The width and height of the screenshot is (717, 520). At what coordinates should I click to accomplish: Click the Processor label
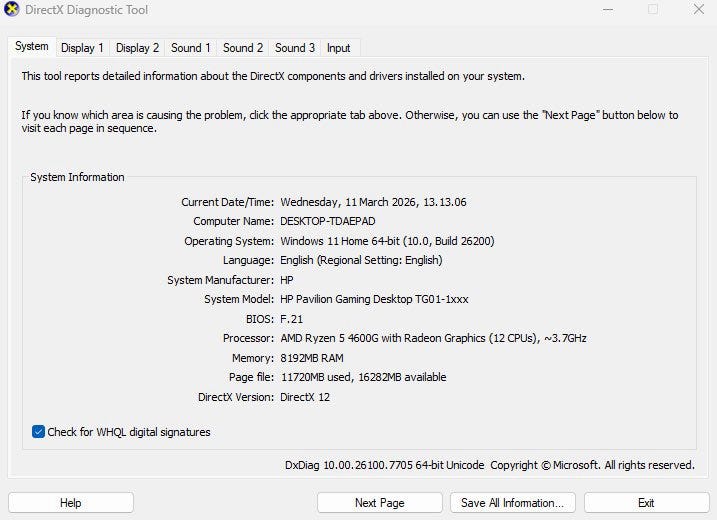248,338
